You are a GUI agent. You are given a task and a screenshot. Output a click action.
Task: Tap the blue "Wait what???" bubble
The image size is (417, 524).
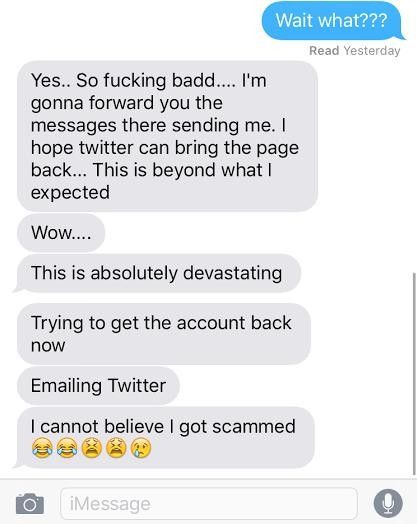tap(331, 20)
